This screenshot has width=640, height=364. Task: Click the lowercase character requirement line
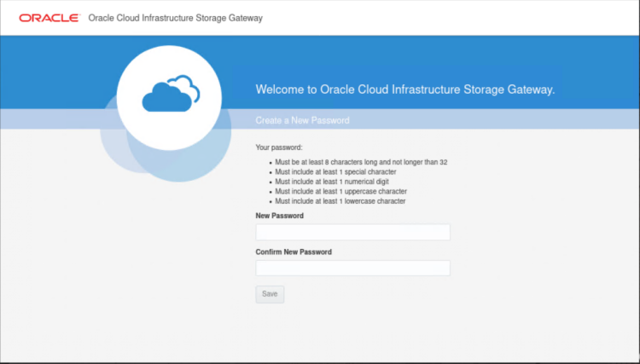pyautogui.click(x=340, y=202)
